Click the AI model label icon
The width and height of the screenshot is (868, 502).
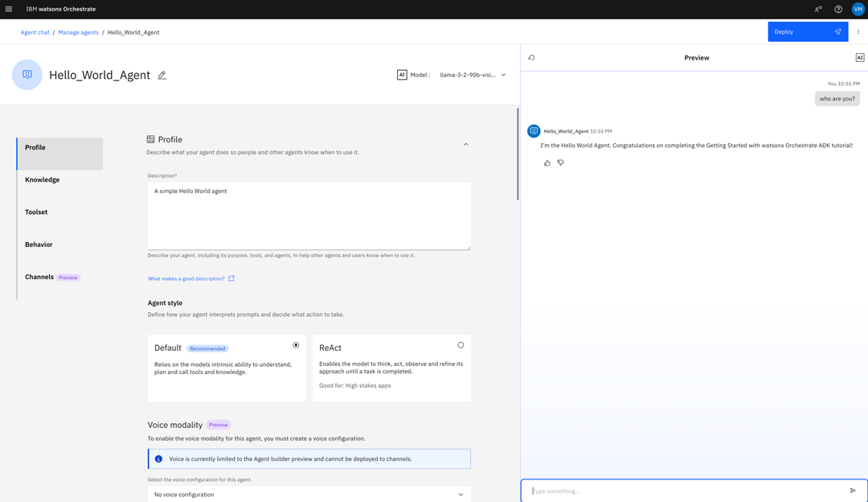click(402, 75)
